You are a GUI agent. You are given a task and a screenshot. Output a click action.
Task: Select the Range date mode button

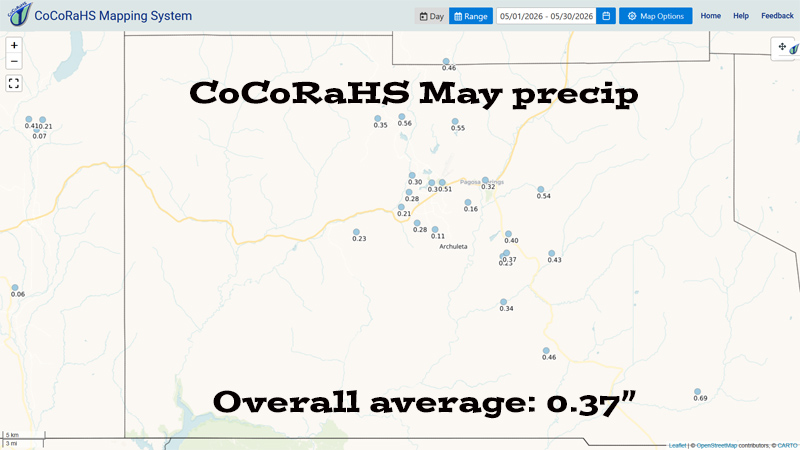tap(471, 16)
